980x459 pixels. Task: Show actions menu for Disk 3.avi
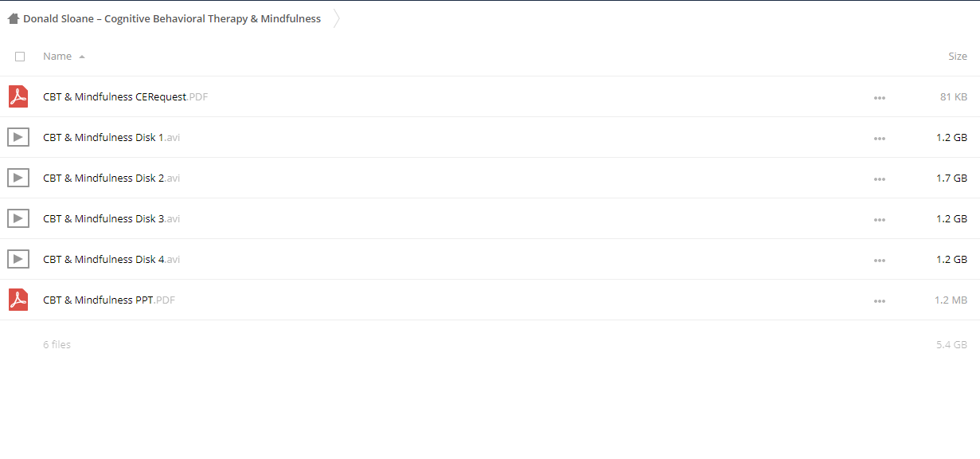[879, 220]
